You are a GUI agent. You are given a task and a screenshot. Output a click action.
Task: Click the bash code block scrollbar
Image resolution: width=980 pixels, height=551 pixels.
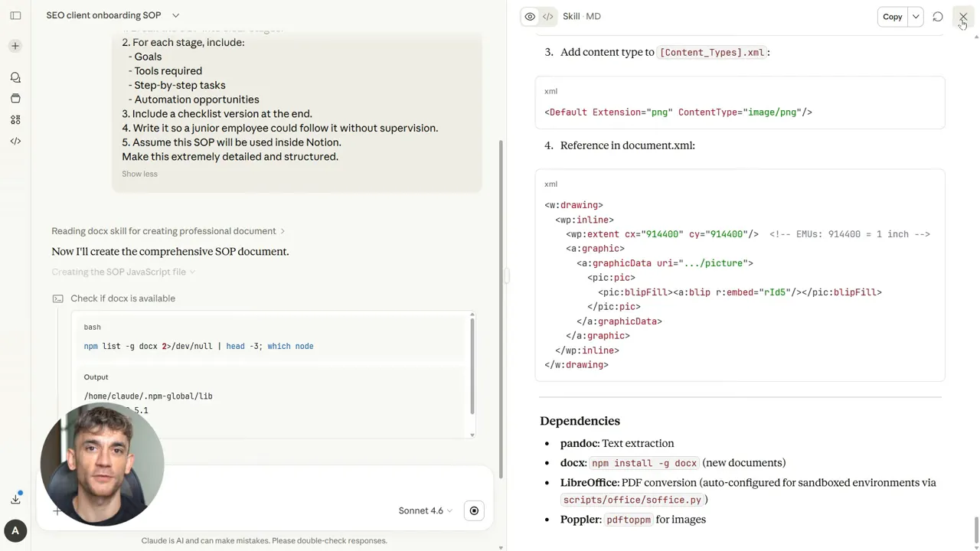472,366
